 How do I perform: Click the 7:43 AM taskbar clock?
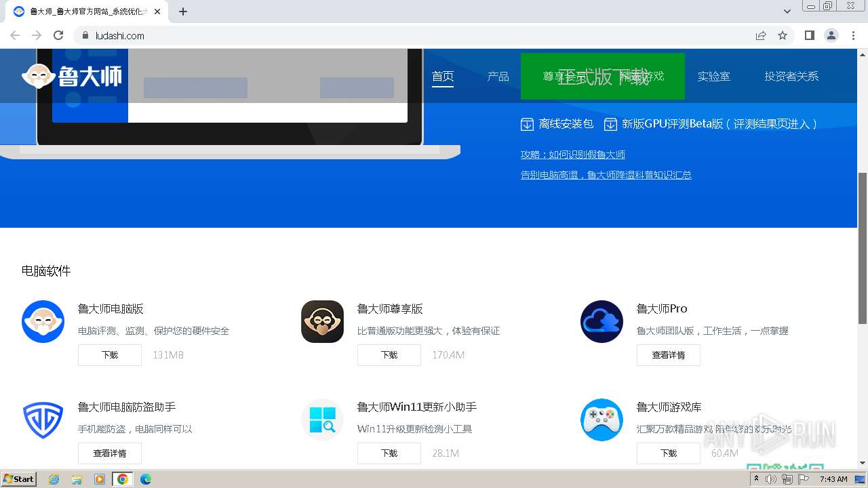(x=833, y=479)
